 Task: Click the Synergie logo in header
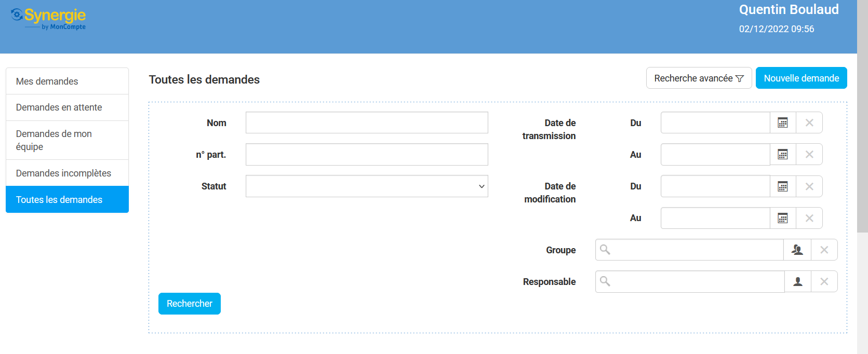pos(49,19)
